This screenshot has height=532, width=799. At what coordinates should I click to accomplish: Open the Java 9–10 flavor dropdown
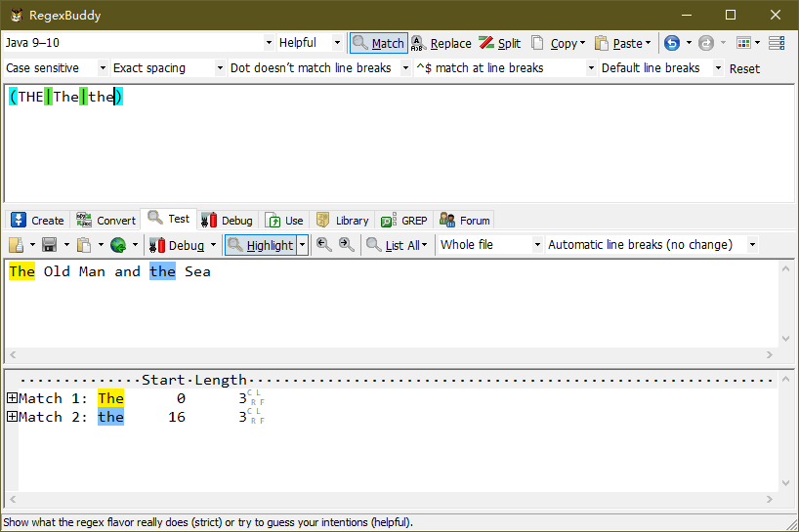pos(139,43)
